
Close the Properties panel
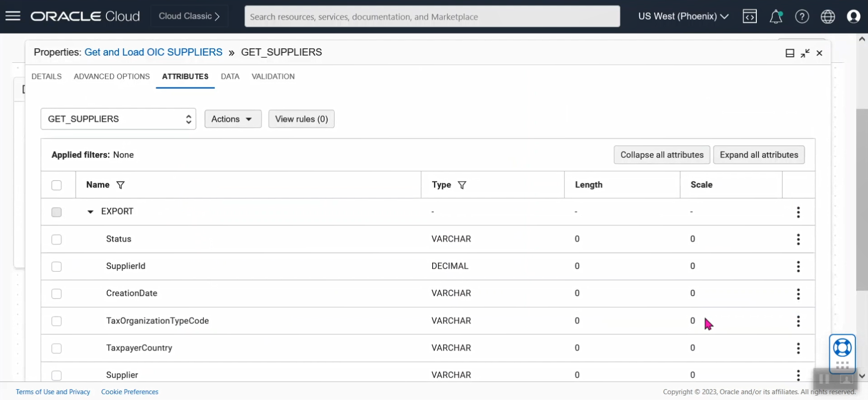pyautogui.click(x=819, y=53)
